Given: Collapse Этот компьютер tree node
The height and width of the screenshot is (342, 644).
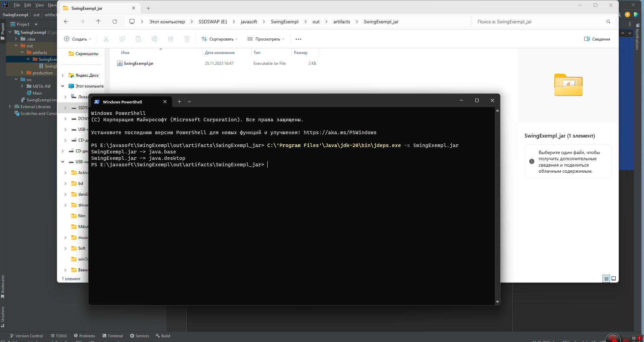Looking at the screenshot, I should click(x=63, y=86).
